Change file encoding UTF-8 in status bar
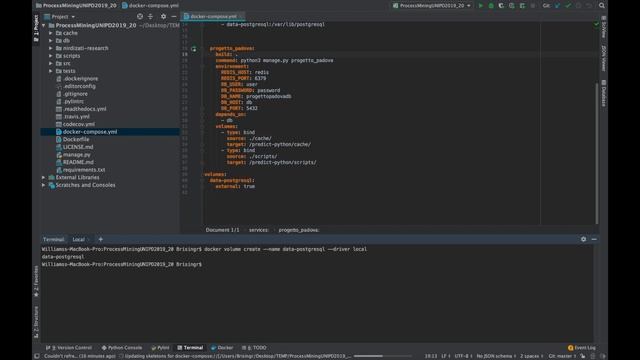The height and width of the screenshot is (360, 640). coord(463,356)
